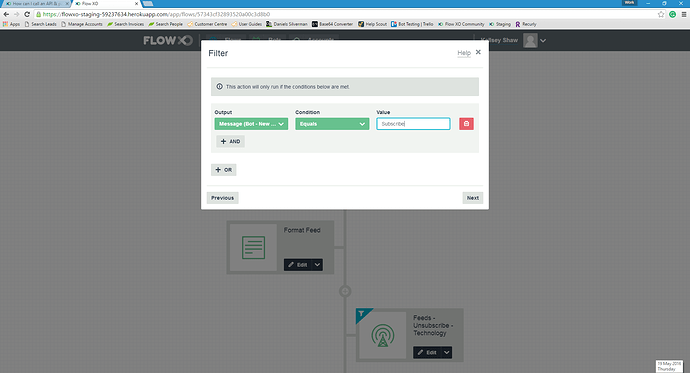Click the Format Feed document icon
Image resolution: width=690 pixels, height=373 pixels.
pos(253,248)
